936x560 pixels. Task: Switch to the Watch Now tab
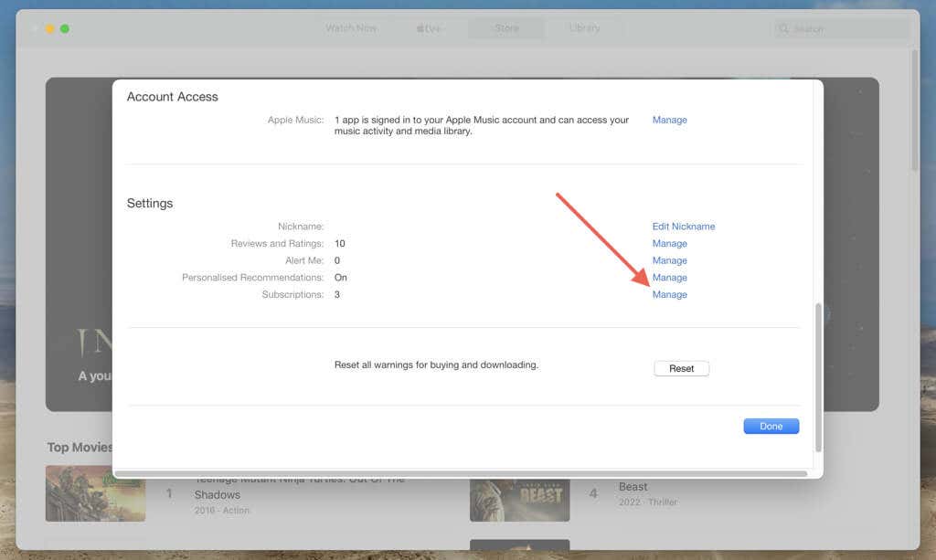pyautogui.click(x=350, y=27)
